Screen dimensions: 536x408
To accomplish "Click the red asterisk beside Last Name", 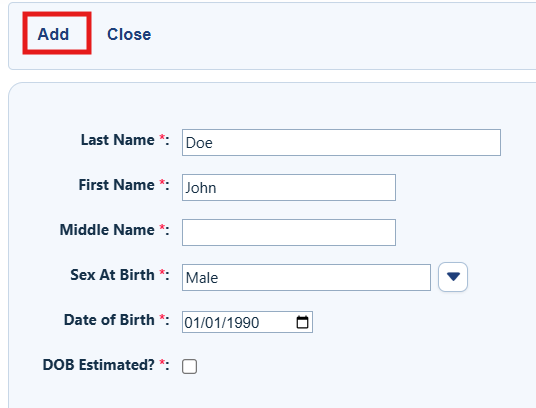I will point(162,138).
